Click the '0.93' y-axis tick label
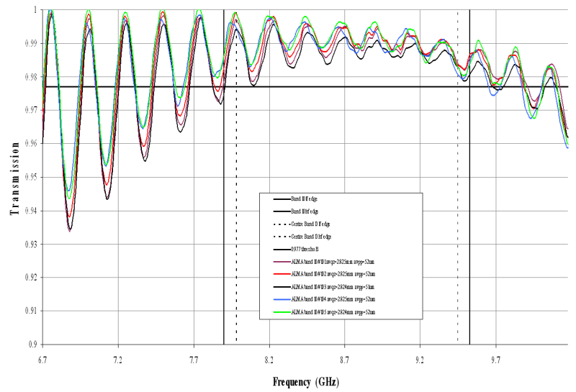Screen dimensions: 576x392 click(31, 244)
